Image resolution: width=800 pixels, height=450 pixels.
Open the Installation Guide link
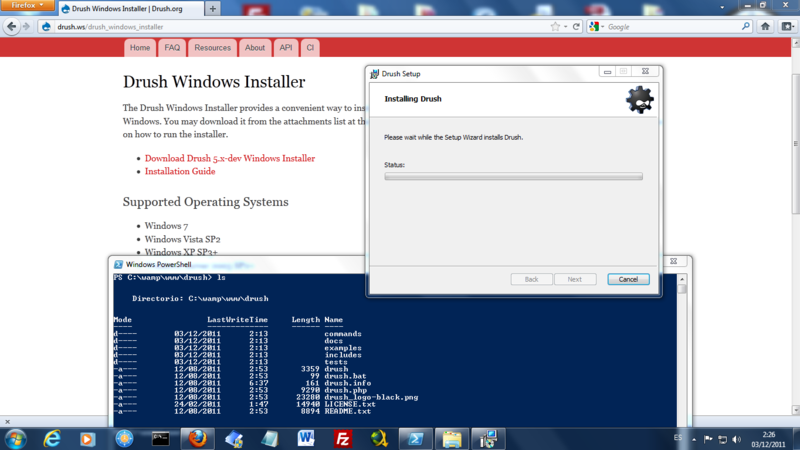[x=180, y=171]
